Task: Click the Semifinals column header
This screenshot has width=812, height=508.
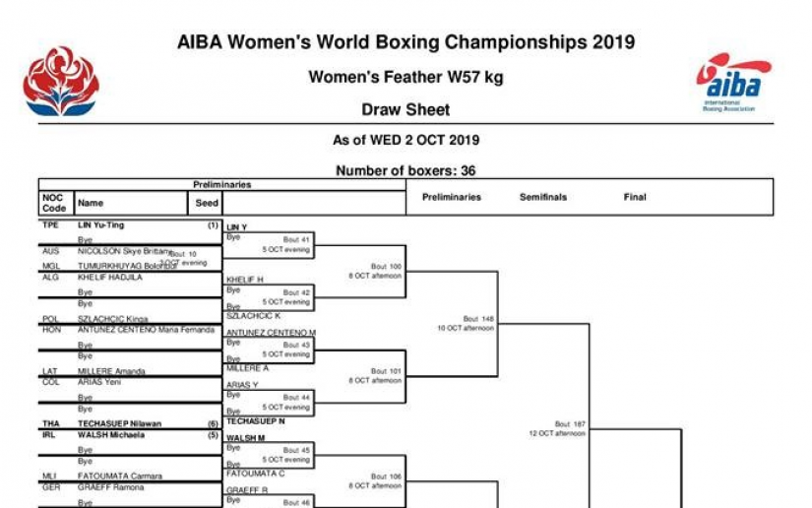Action: tap(543, 197)
